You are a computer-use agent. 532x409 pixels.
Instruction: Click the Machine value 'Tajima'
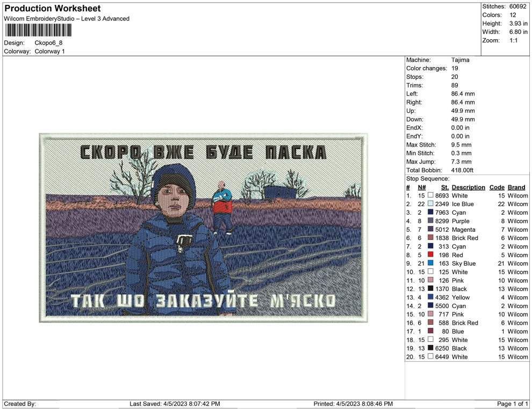461,60
